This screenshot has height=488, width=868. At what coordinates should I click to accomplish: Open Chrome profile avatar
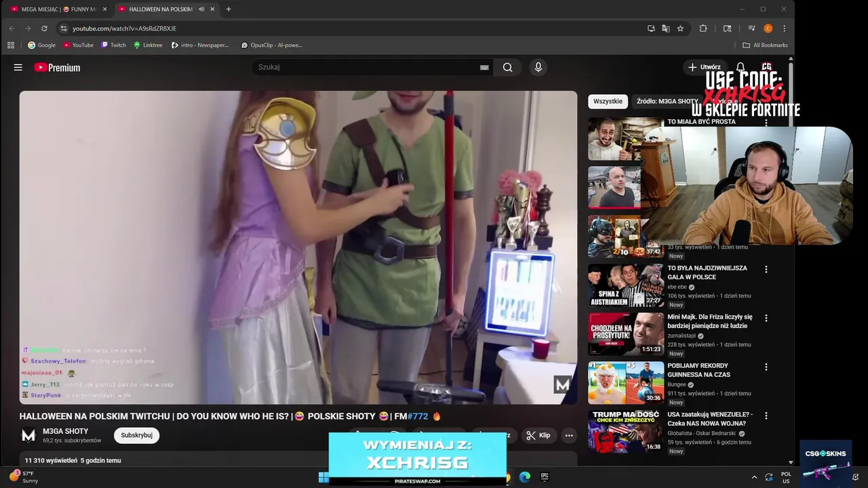click(x=768, y=28)
